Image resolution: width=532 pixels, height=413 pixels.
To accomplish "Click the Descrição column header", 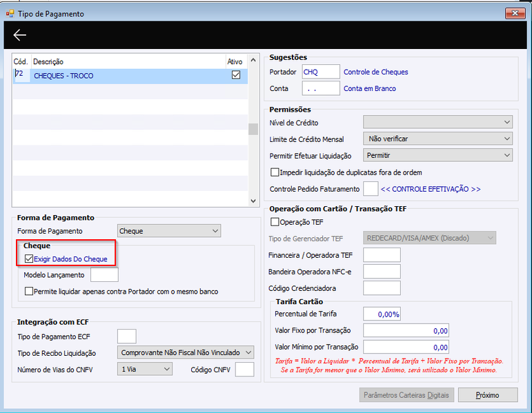I will click(x=129, y=62).
